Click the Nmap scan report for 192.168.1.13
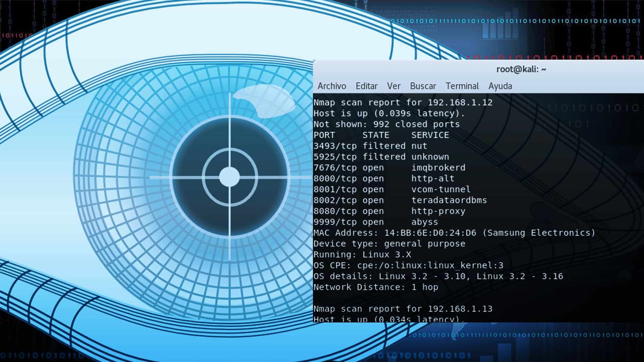This screenshot has width=644, height=362. (402, 309)
